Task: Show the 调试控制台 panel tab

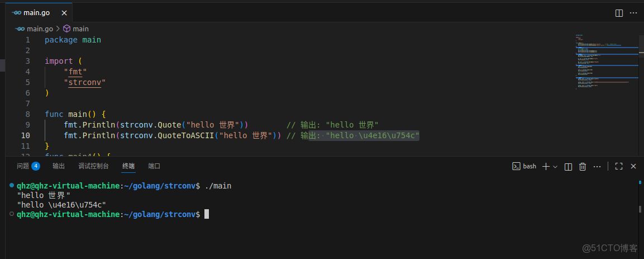Action: (x=93, y=166)
